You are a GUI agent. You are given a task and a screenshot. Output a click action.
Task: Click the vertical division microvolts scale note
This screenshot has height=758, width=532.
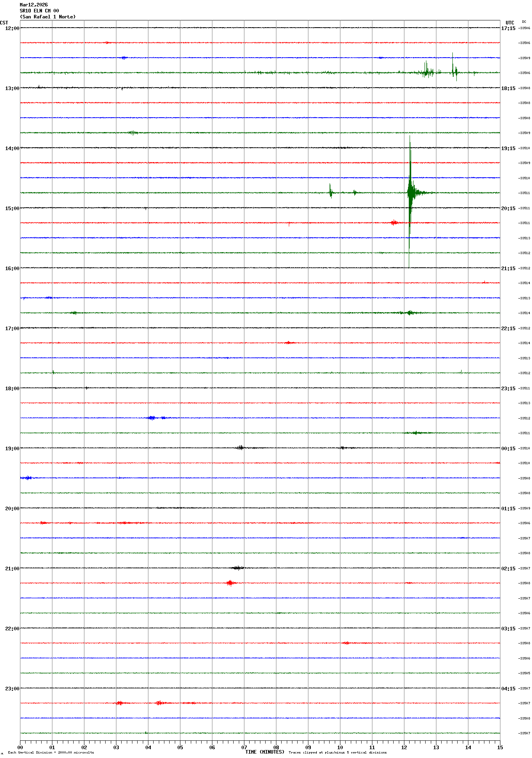[x=51, y=752]
